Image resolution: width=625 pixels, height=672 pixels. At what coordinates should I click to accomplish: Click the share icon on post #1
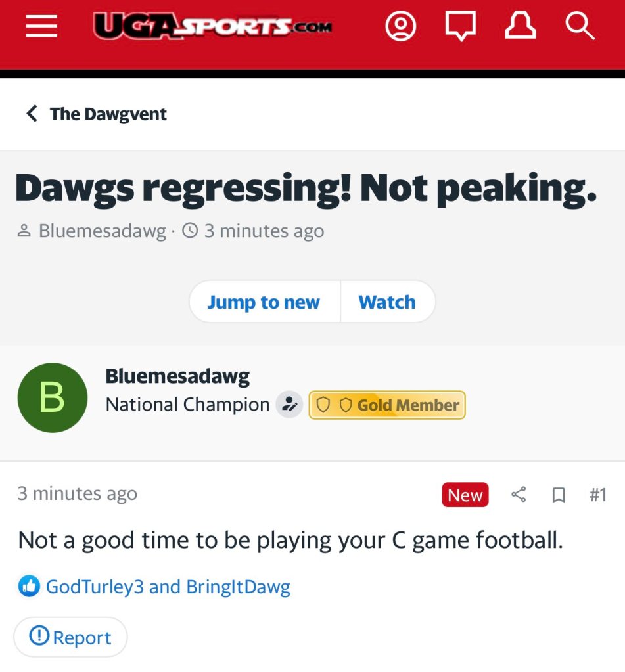(519, 495)
